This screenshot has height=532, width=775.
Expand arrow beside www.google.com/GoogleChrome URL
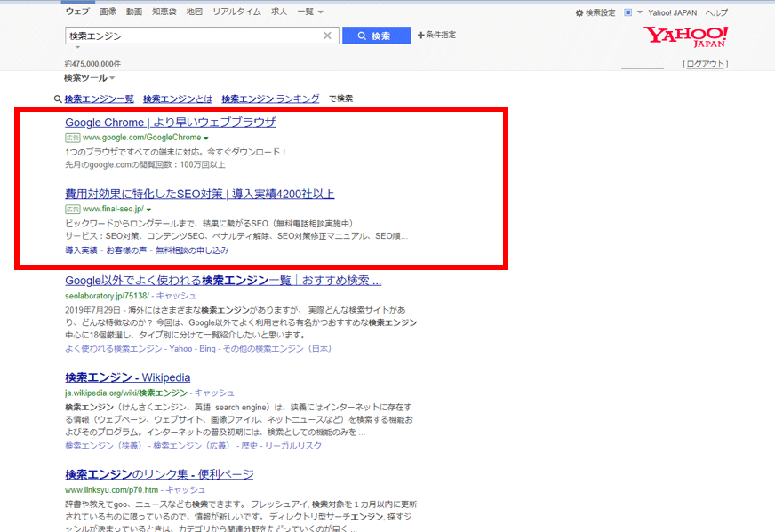tap(206, 139)
